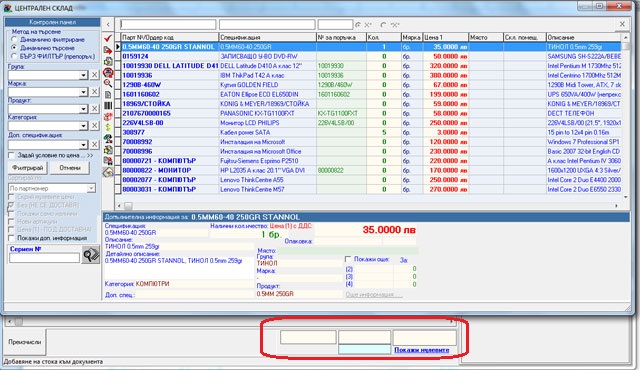Image resolution: width=640 pixels, height=370 pixels.
Task: Select second '*X*' search mode radio
Action: pyautogui.click(x=383, y=25)
